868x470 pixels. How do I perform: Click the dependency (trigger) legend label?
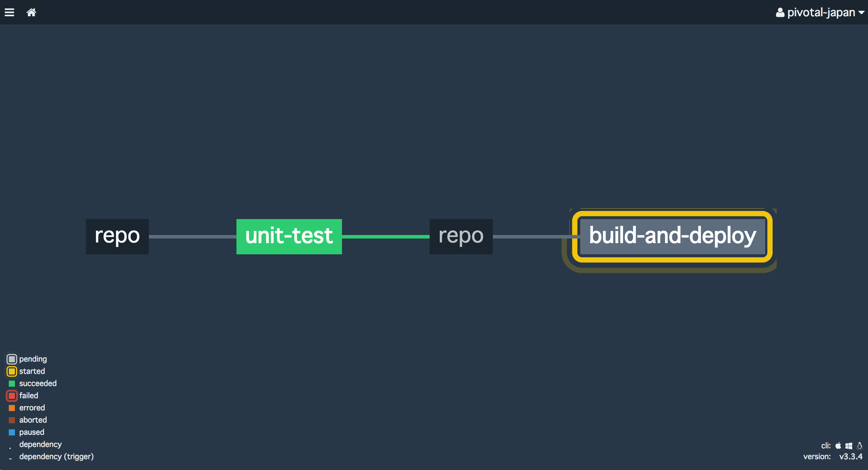tap(56, 456)
